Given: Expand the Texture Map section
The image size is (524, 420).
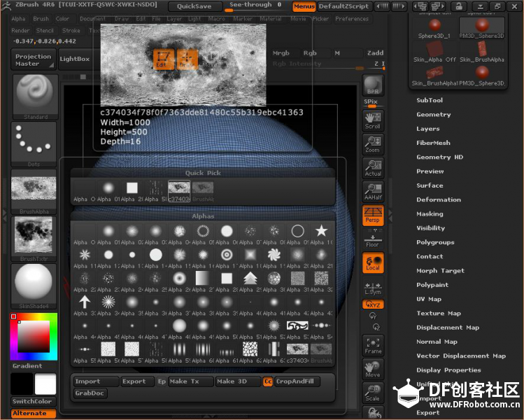Looking at the screenshot, I should [439, 314].
